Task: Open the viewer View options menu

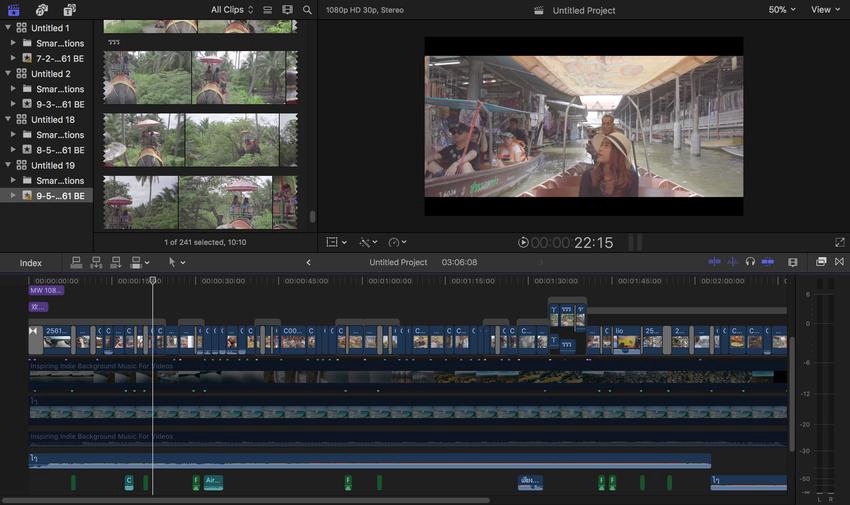Action: coord(825,10)
